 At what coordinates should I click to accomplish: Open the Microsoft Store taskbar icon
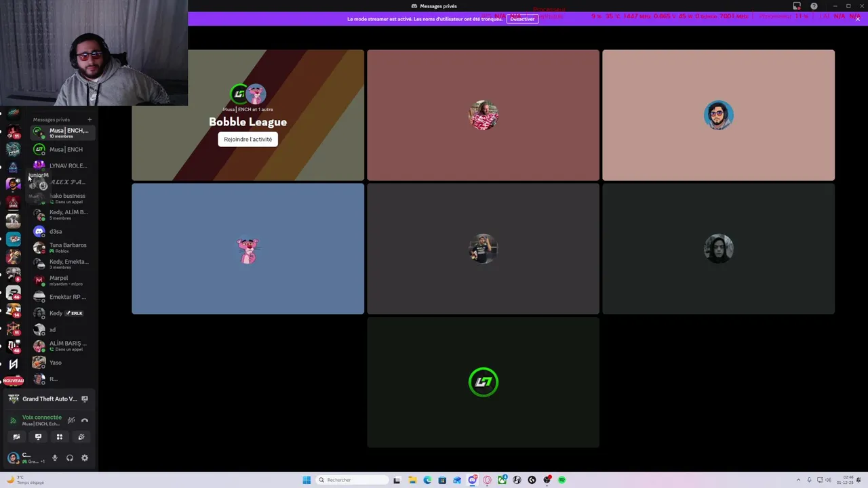pyautogui.click(x=442, y=480)
